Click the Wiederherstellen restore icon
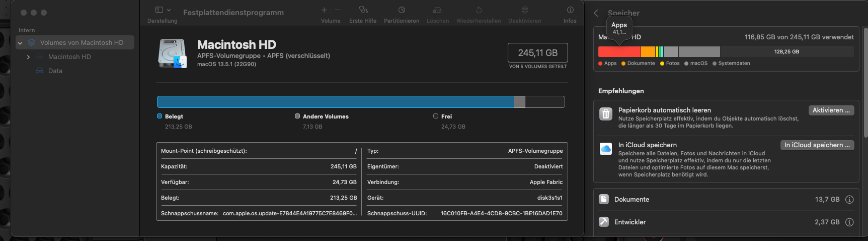The image size is (868, 241). coord(479,10)
